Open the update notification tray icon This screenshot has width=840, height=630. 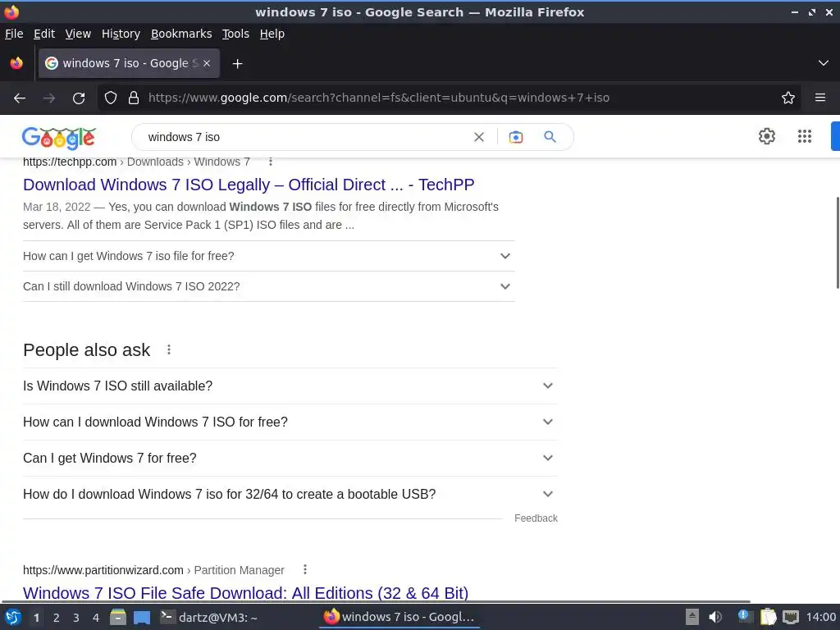[744, 617]
